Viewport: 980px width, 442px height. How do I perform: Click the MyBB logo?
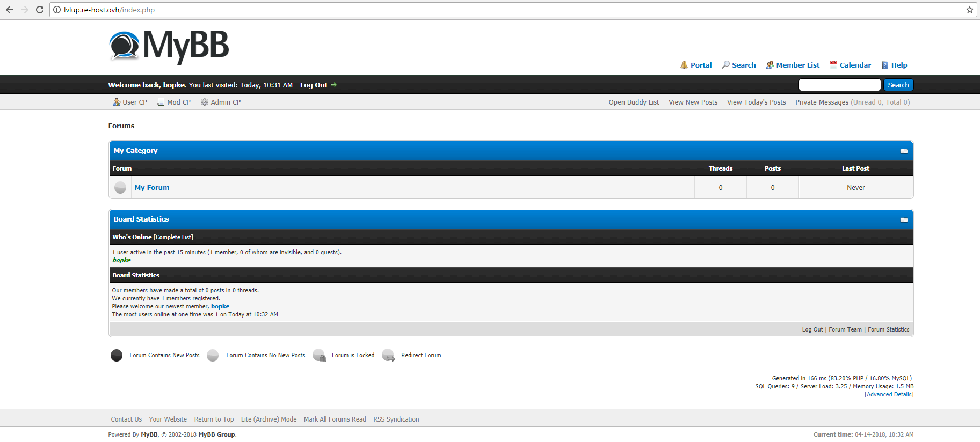click(x=169, y=46)
